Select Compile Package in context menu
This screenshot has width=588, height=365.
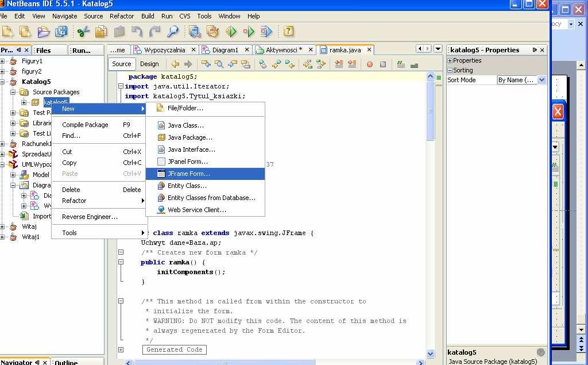pyautogui.click(x=98, y=125)
